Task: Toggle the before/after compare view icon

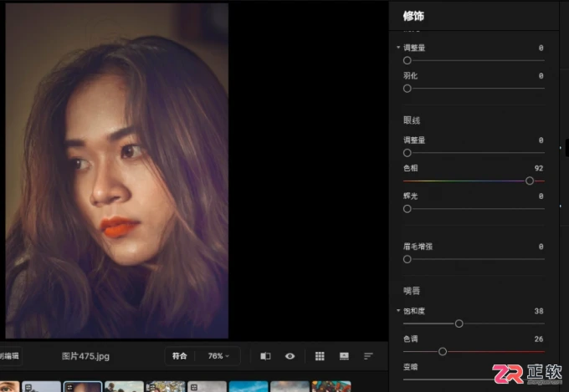Action: (x=265, y=356)
